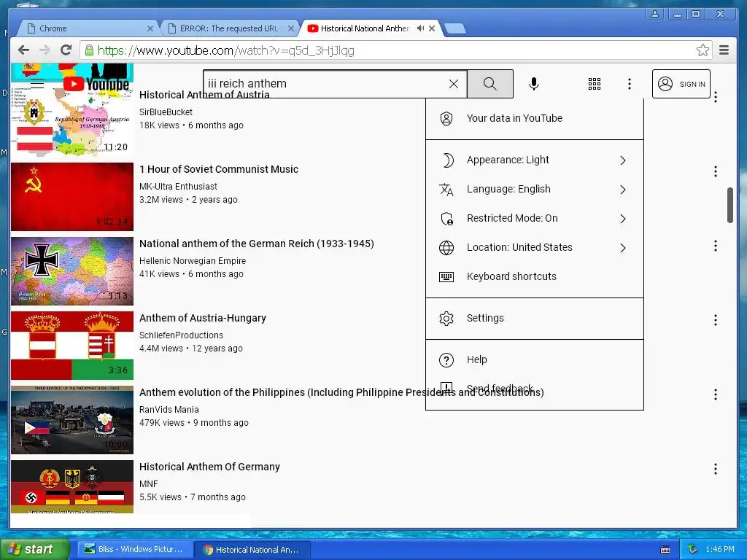Expand the Language: English submenu arrow
This screenshot has width=747, height=560.
pyautogui.click(x=623, y=190)
